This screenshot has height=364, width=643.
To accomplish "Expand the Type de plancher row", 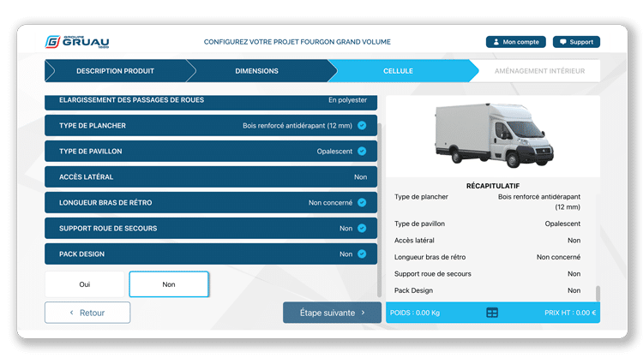I will point(210,126).
